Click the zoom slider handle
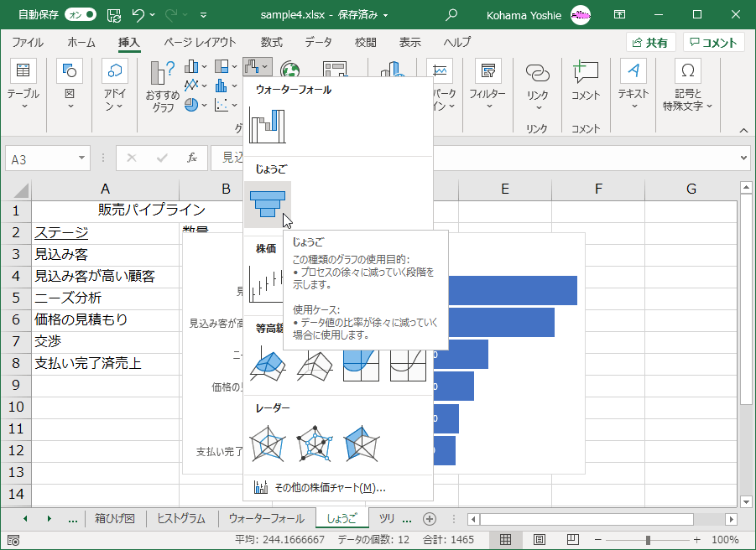Viewport: 756px width, 550px height. click(648, 540)
